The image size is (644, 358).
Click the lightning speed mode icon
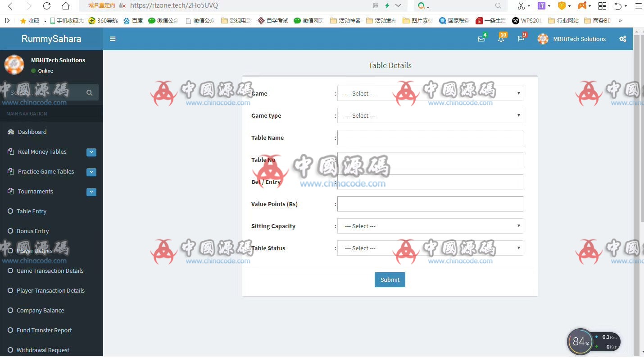click(387, 5)
